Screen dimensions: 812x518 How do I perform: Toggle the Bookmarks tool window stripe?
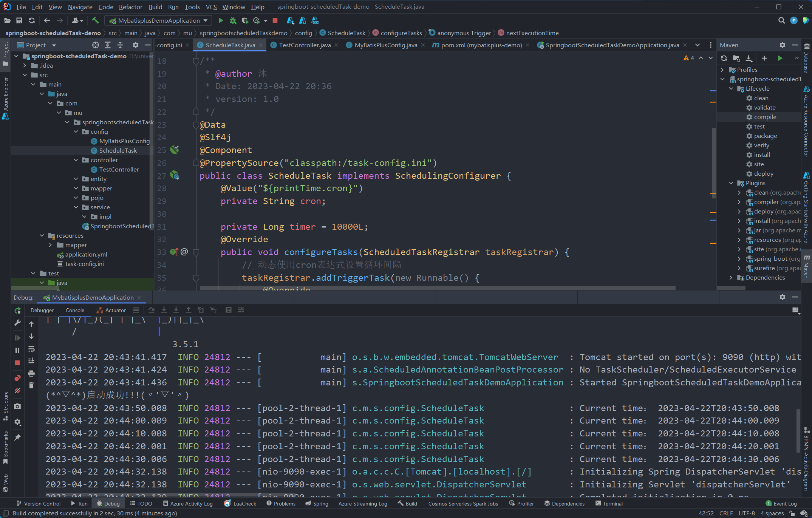point(6,447)
